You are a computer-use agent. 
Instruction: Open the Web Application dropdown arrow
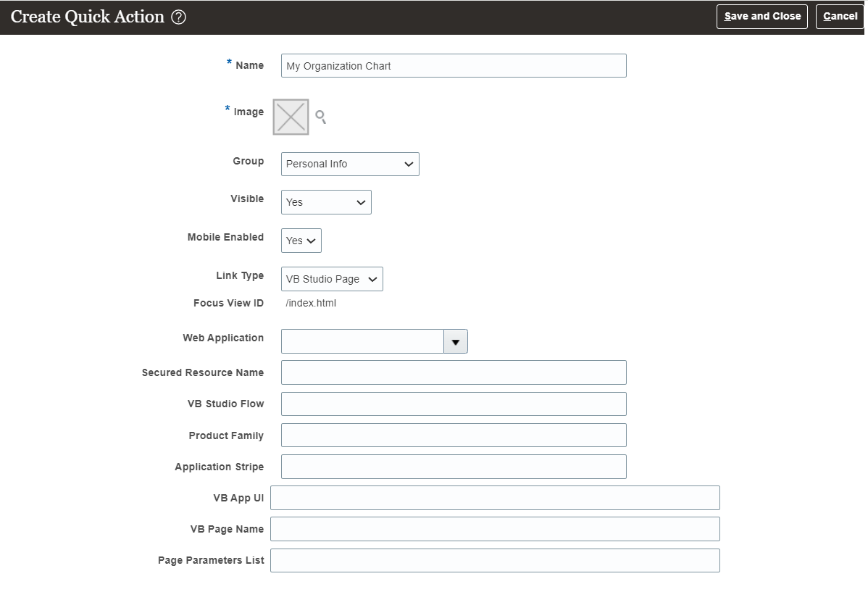click(x=456, y=341)
